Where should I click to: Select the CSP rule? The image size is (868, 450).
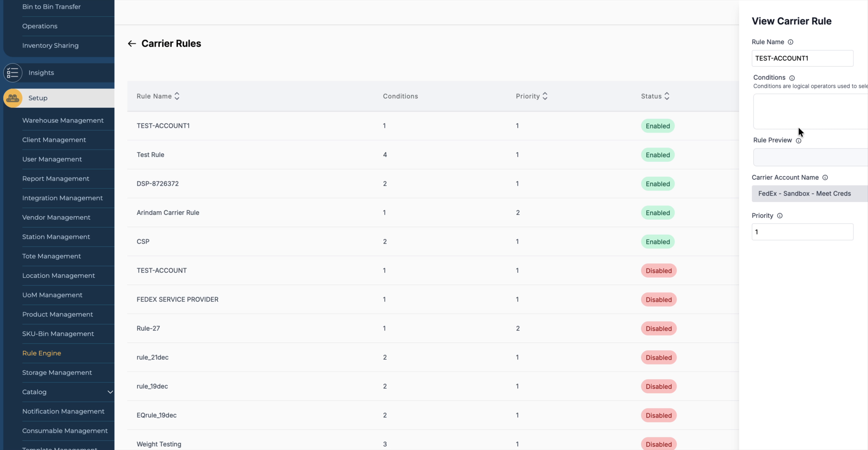click(433, 242)
